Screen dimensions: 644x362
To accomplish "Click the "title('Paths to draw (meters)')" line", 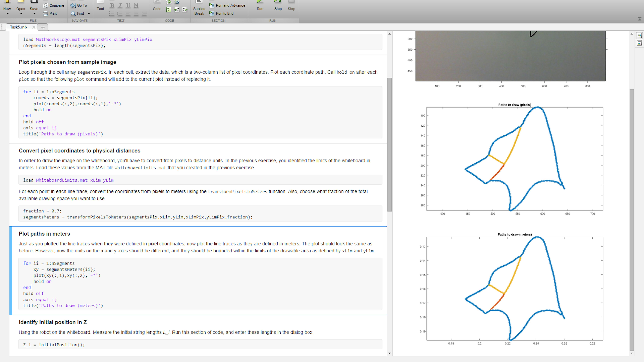I will click(x=63, y=306).
